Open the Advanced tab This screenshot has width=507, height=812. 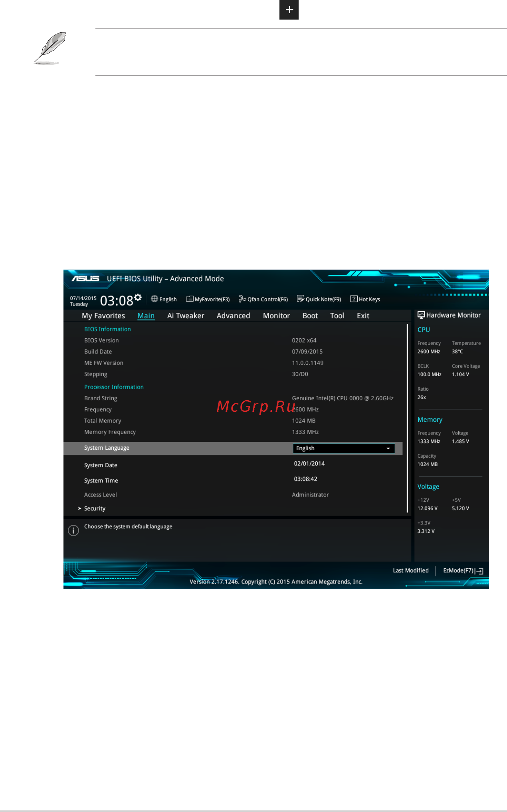(x=234, y=316)
